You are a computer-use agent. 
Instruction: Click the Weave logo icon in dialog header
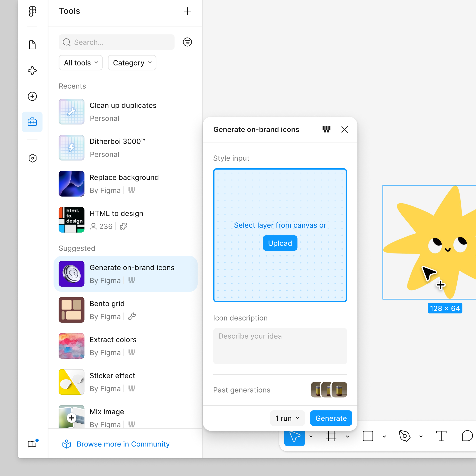click(x=326, y=129)
